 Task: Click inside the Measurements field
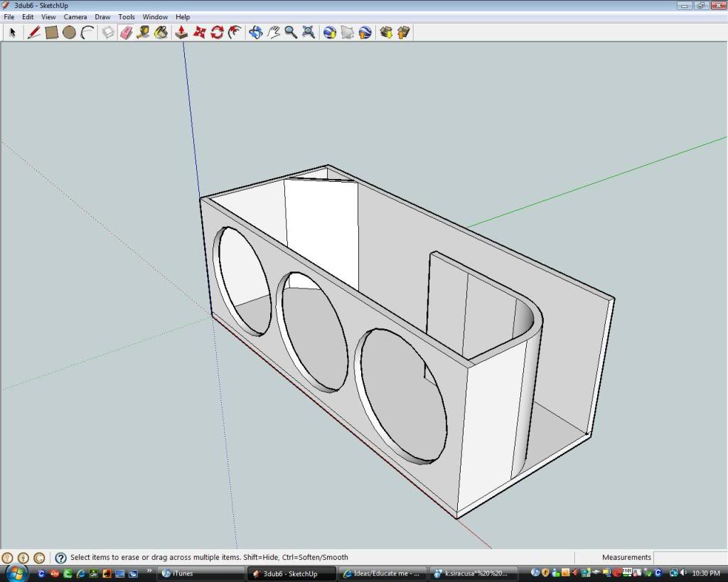click(690, 557)
